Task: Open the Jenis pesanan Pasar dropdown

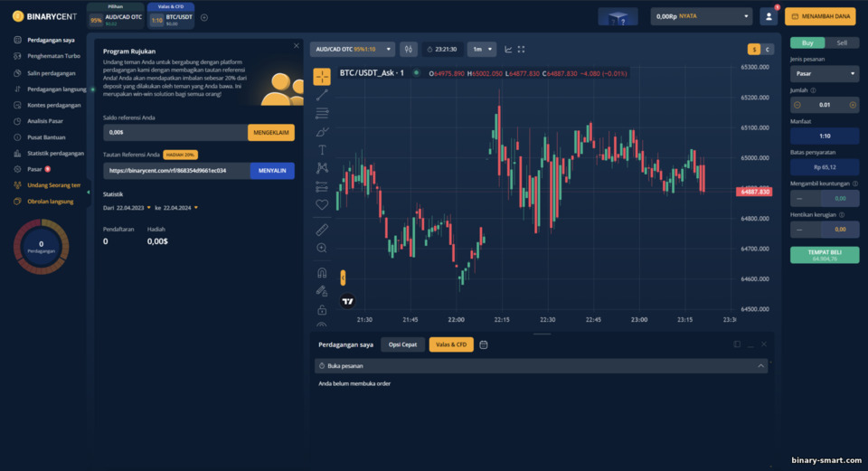Action: [x=825, y=73]
